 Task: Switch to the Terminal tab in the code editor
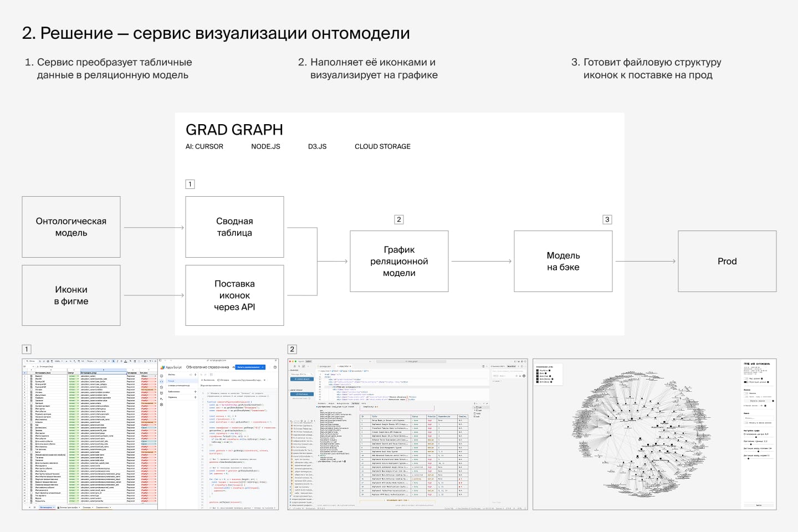(355, 403)
